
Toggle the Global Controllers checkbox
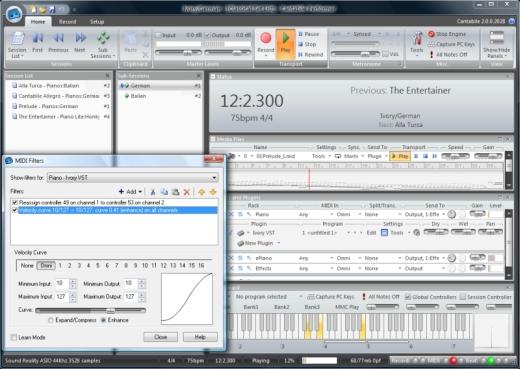(x=407, y=297)
